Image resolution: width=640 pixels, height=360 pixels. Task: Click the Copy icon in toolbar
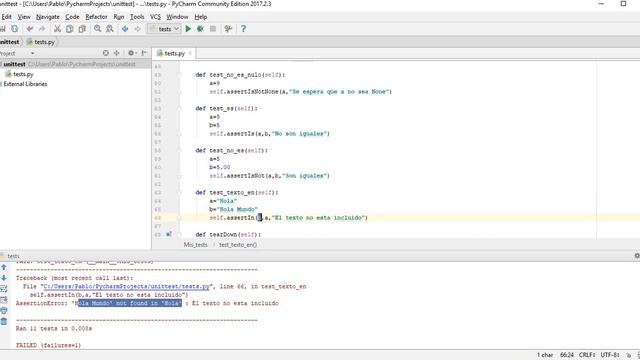(x=70, y=29)
